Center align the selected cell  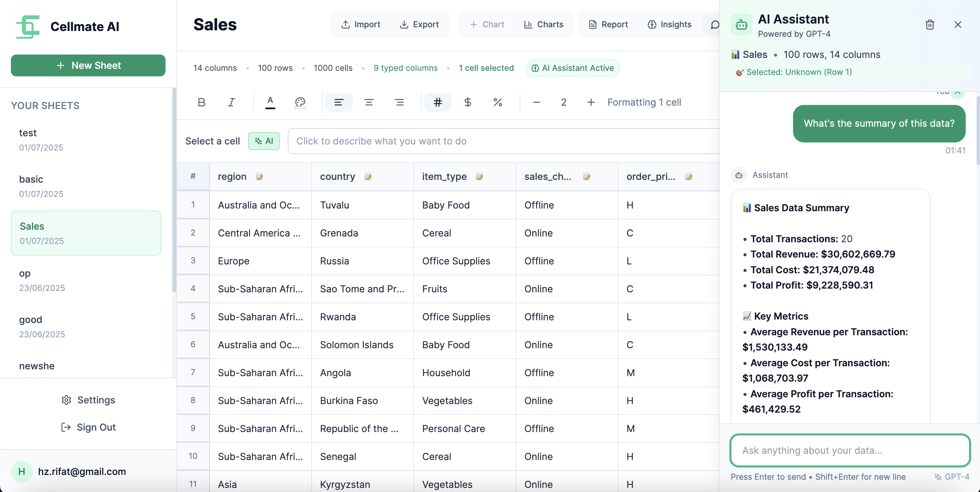(369, 102)
